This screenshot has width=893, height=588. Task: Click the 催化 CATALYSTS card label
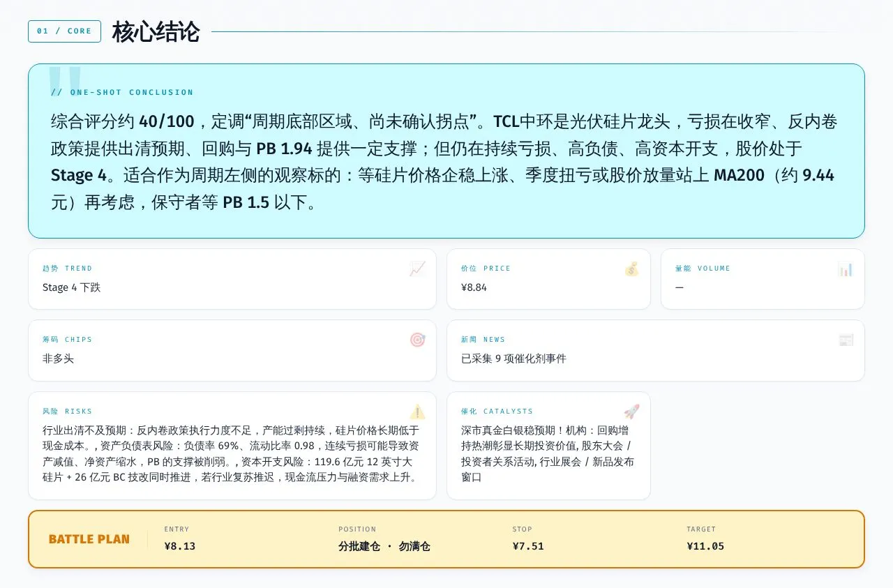click(x=497, y=412)
